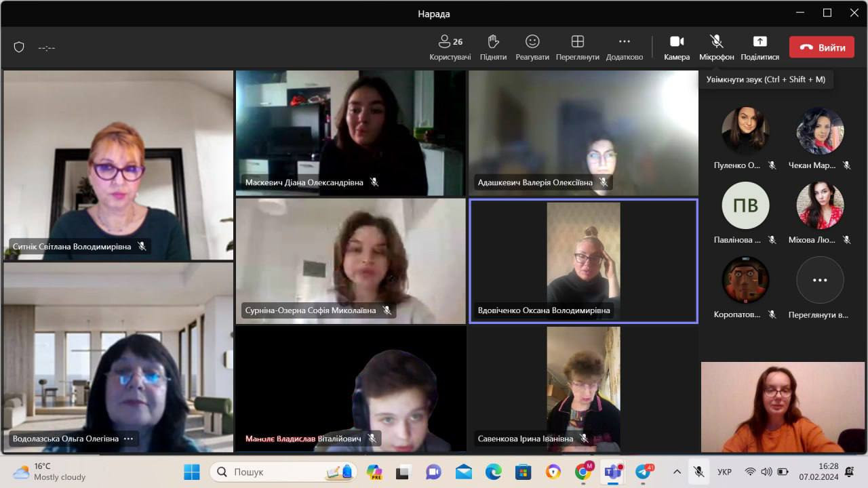Open the Mail app on taskbar
The height and width of the screenshot is (488, 868).
[463, 472]
